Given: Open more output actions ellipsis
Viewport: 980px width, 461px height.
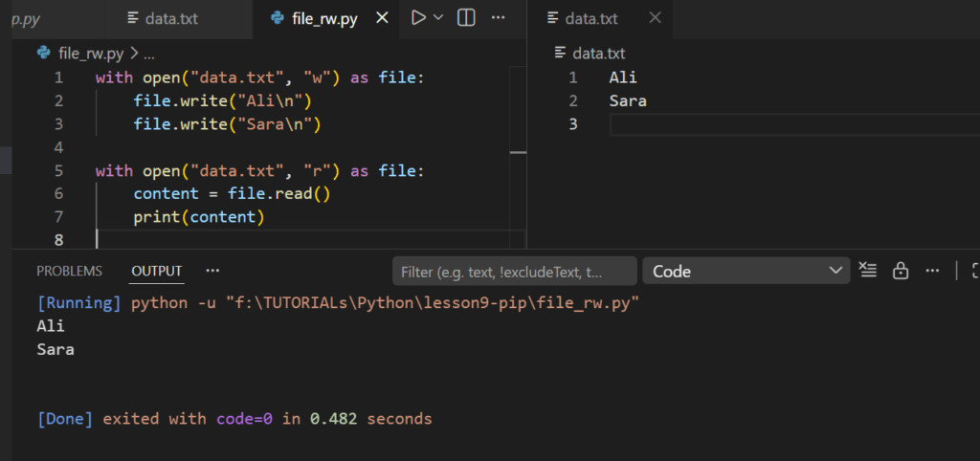Looking at the screenshot, I should 932,271.
